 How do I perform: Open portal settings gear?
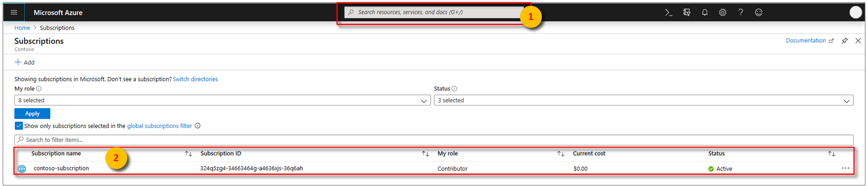(x=723, y=13)
